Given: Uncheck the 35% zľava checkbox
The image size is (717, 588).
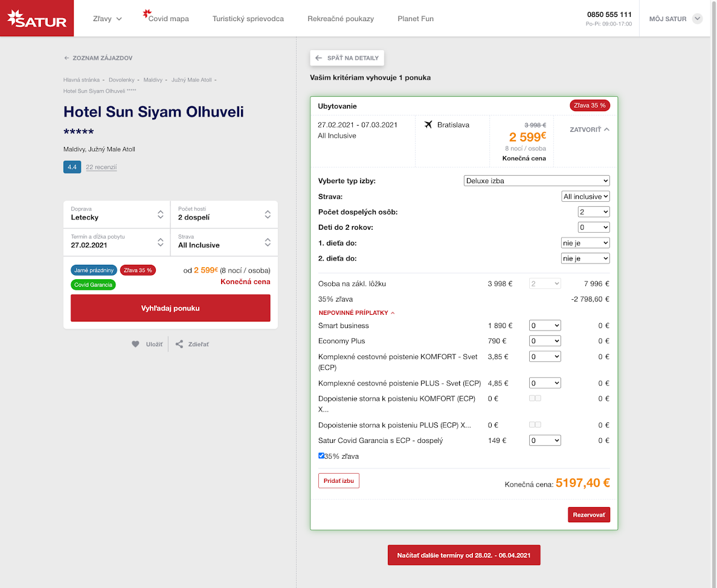Looking at the screenshot, I should tap(321, 456).
